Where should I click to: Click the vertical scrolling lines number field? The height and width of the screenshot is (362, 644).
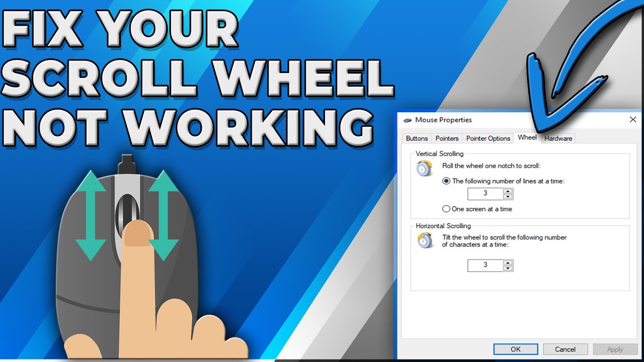point(486,194)
